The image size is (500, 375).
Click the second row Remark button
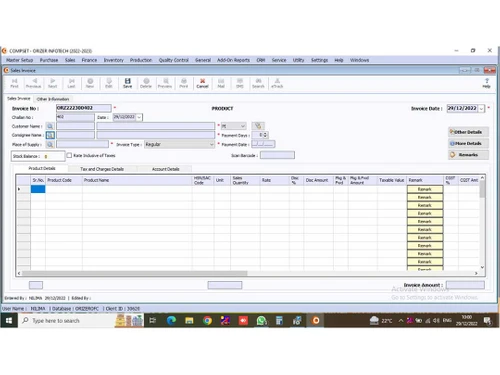[x=425, y=197]
